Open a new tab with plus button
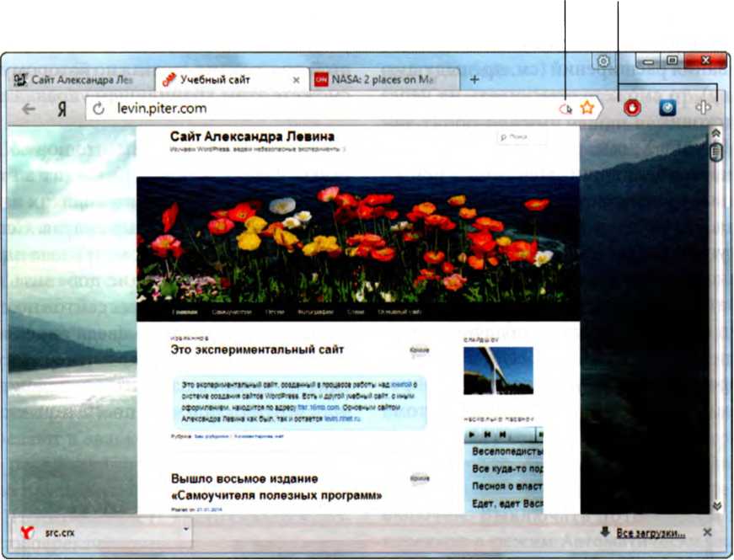The width and height of the screenshot is (734, 560). [474, 80]
